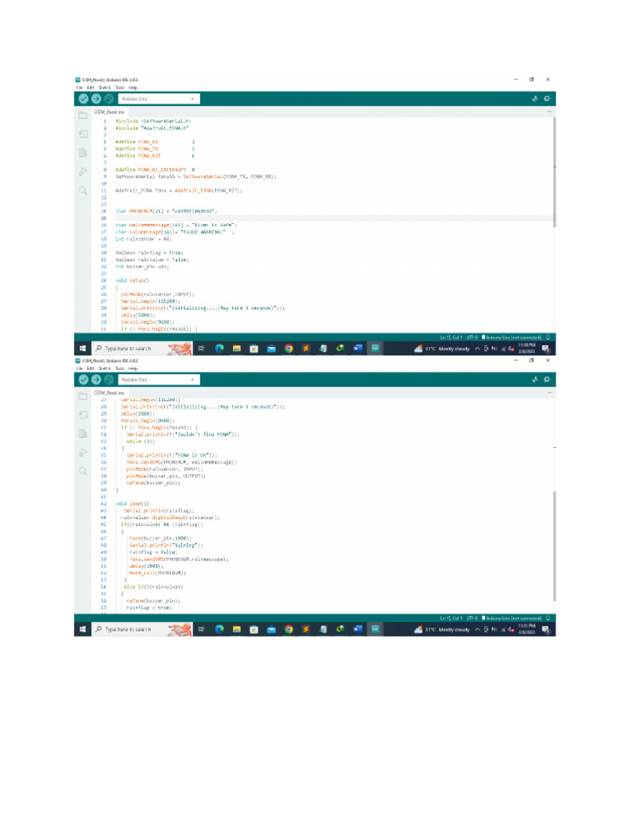The height and width of the screenshot is (840, 630).
Task: Open Boards Manager in upper window sidebar
Action: coord(83,134)
